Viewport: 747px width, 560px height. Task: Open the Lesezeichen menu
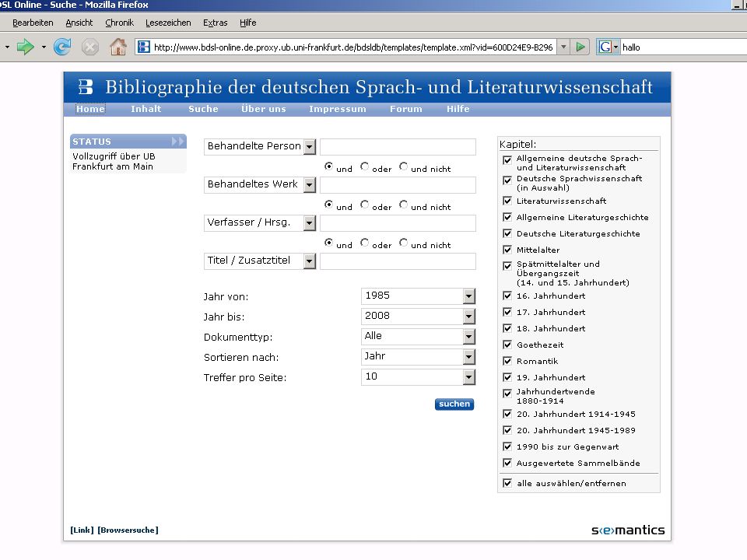tap(168, 23)
